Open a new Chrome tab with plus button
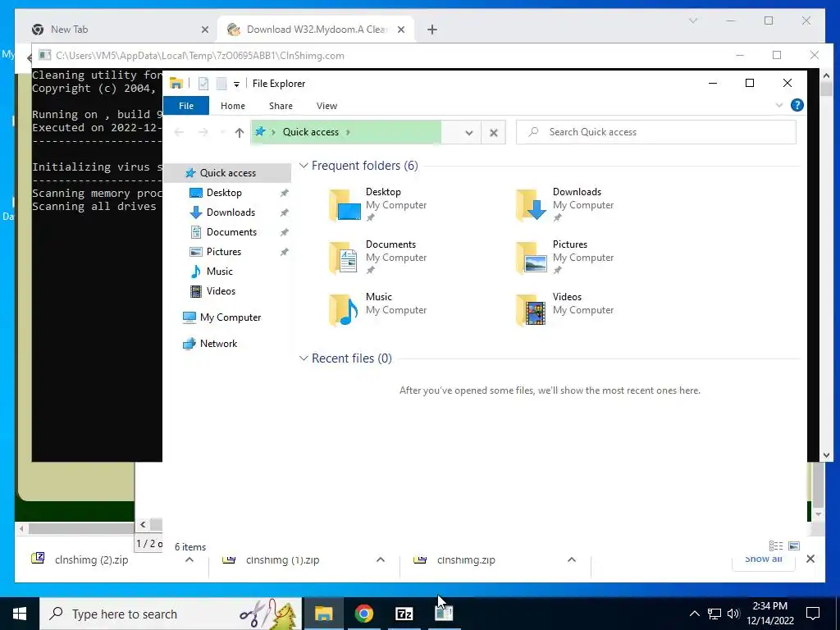The width and height of the screenshot is (840, 630). 432,30
